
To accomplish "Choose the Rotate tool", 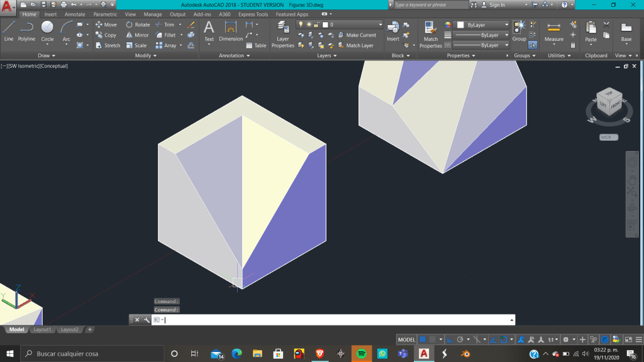I will 138,25.
